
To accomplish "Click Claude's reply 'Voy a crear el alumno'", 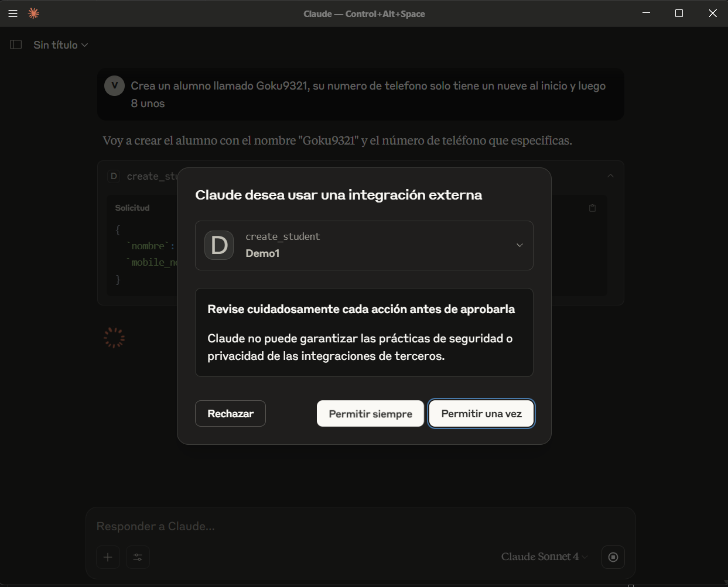I will click(x=337, y=140).
